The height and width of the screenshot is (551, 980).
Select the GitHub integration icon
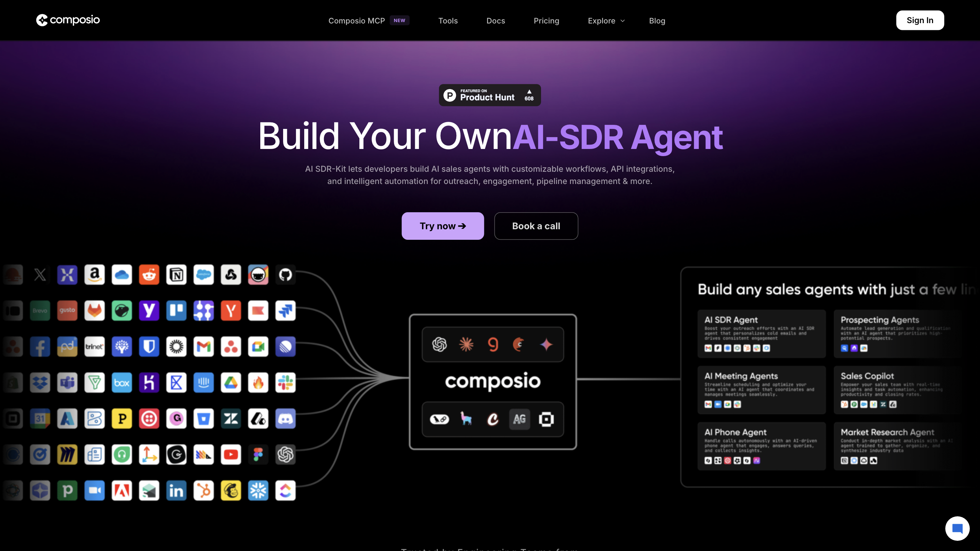(x=285, y=274)
